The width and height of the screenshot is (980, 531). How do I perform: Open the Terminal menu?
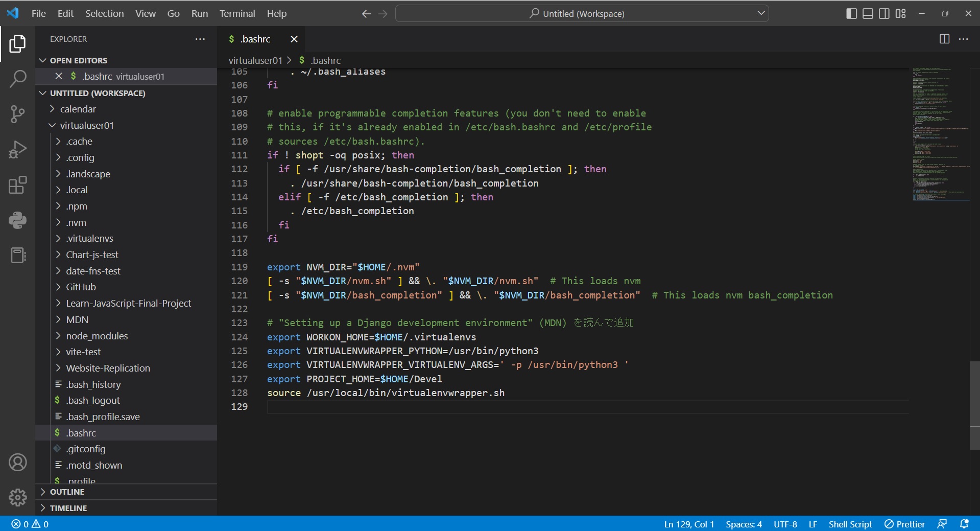click(x=237, y=14)
